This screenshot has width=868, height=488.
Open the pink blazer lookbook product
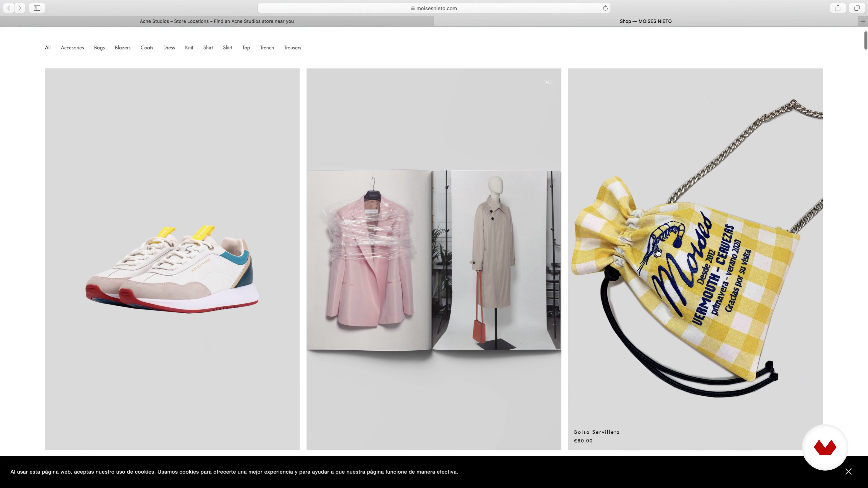(x=434, y=259)
